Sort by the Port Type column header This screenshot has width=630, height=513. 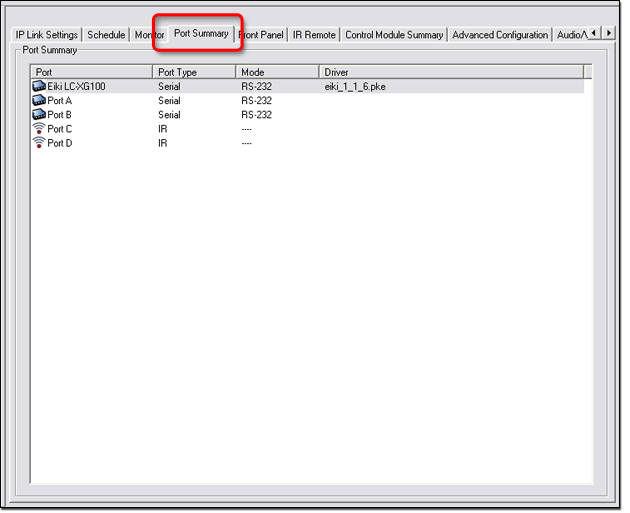[194, 72]
